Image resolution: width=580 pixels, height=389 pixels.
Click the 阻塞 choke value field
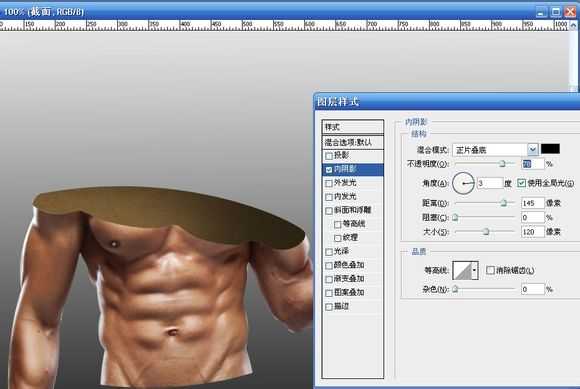tap(533, 217)
